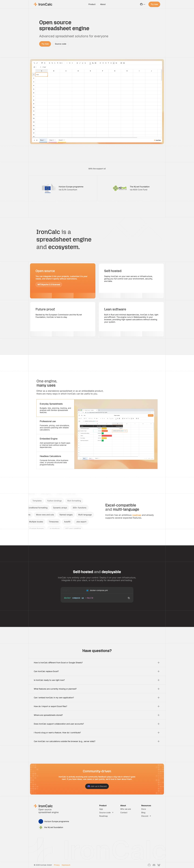194x868 pixels.
Task: Click the project tracker spreadsheet preview image
Action: coord(116,434)
